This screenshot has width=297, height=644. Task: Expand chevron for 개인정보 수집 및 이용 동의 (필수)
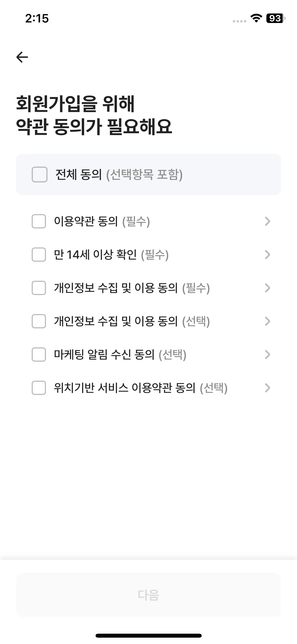[267, 288]
